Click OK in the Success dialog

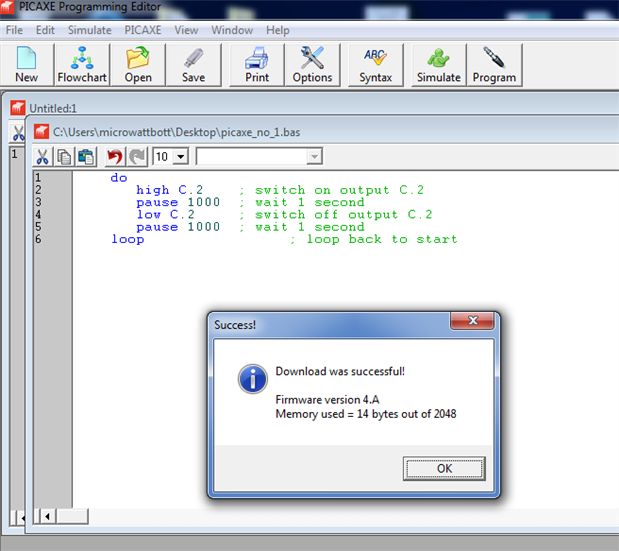click(444, 469)
